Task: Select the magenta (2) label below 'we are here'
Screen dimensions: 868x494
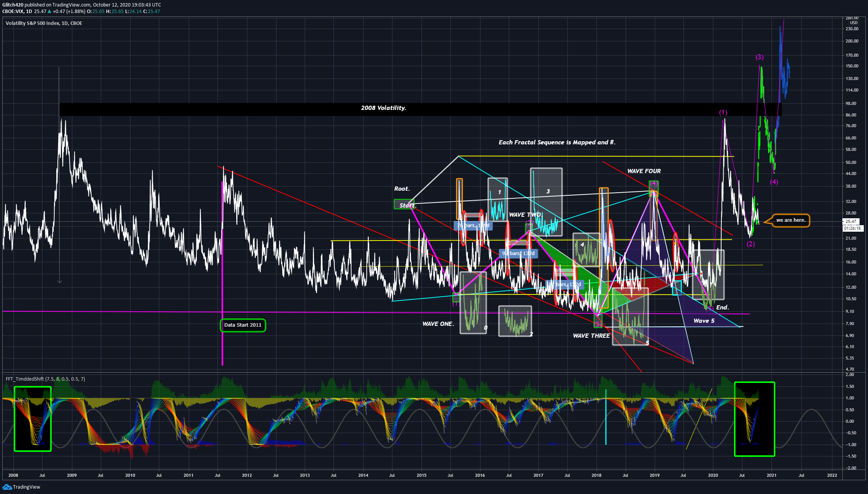Action: click(750, 244)
